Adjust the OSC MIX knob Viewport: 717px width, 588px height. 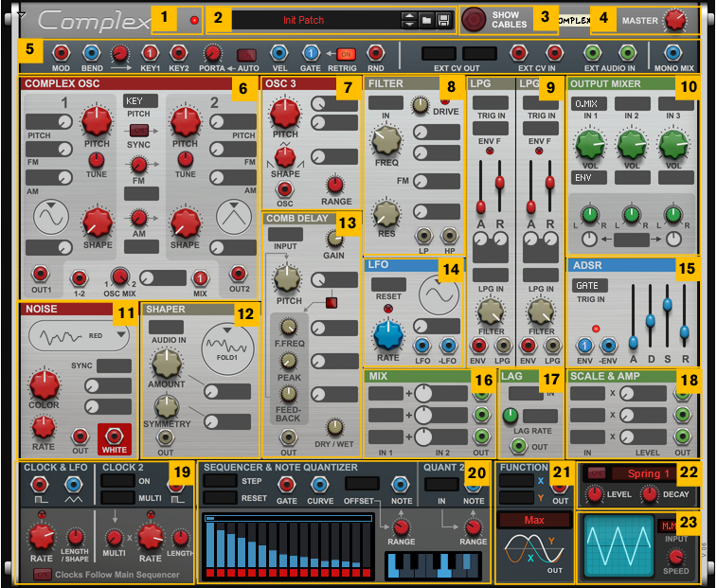pos(120,276)
